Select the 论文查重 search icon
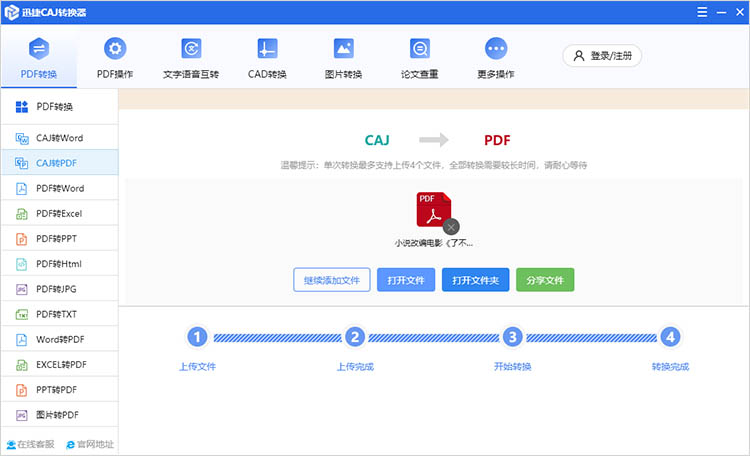 [x=419, y=48]
